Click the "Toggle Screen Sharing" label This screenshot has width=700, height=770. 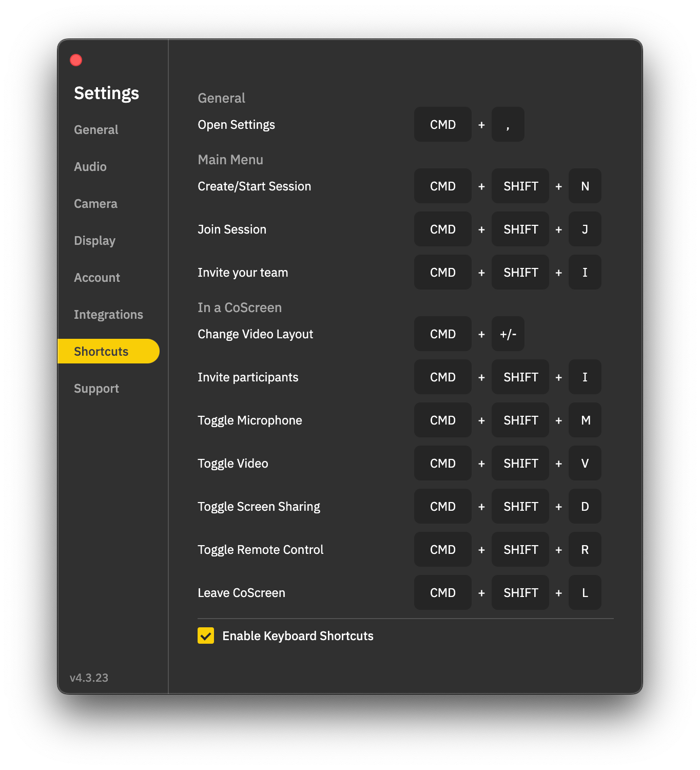click(x=259, y=507)
